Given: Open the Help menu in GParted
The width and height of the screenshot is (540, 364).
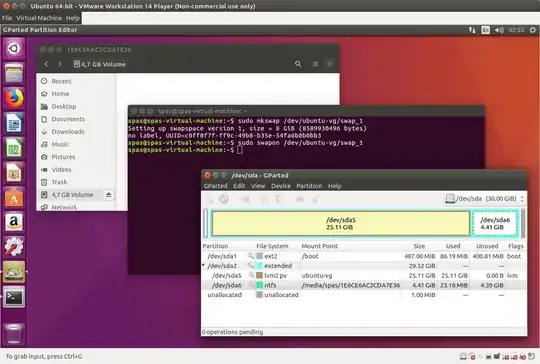Looking at the screenshot, I should pos(334,186).
